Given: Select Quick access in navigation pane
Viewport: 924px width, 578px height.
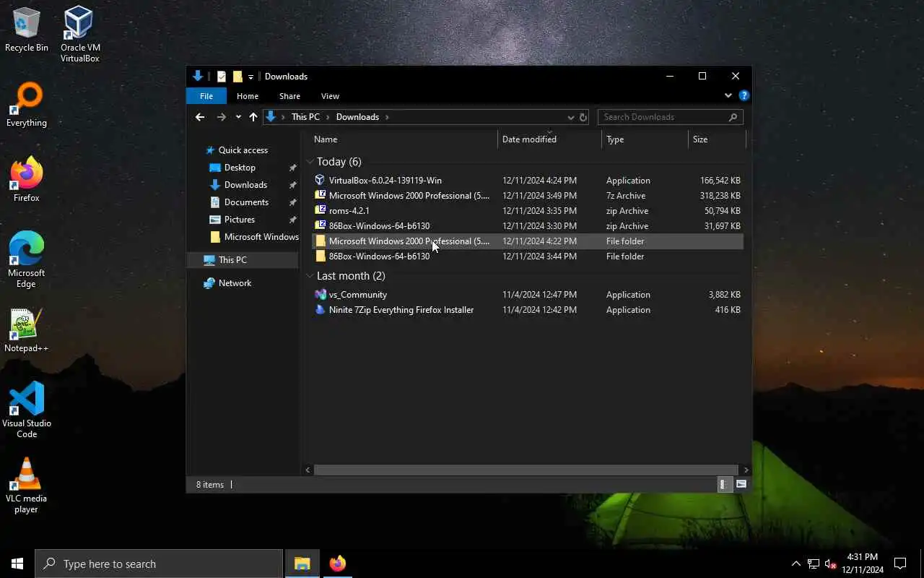Looking at the screenshot, I should (243, 150).
